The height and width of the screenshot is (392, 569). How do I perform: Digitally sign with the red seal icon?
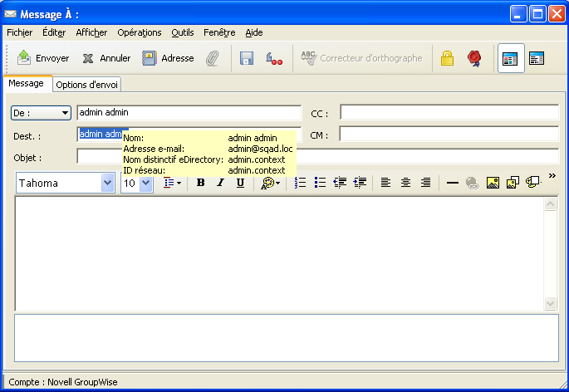click(474, 58)
